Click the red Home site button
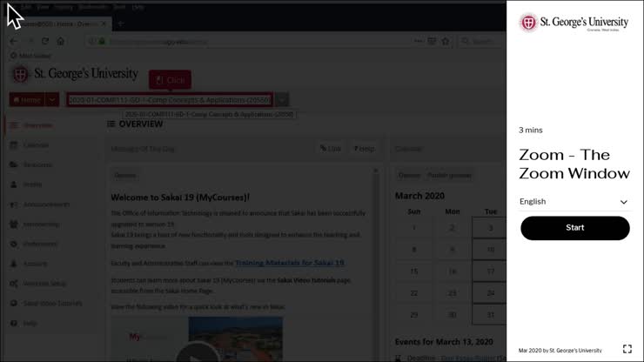Viewport: 644px width, 362px height. tap(27, 100)
